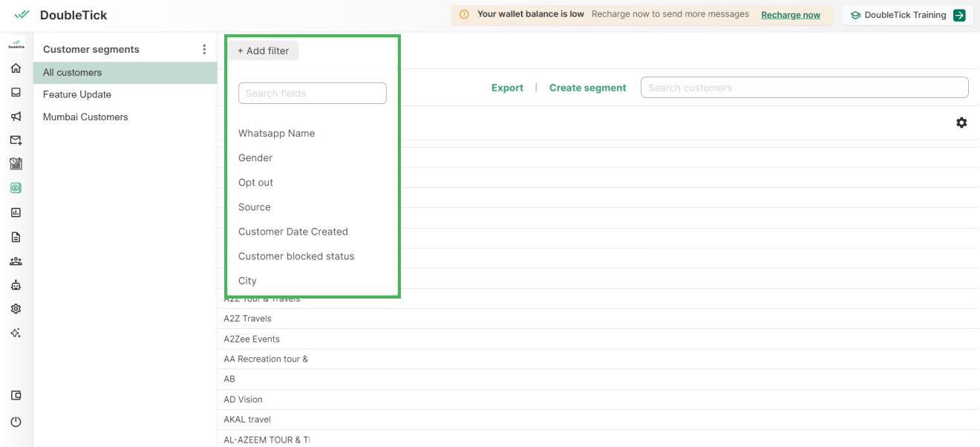This screenshot has height=447, width=980.
Task: Open table settings gear icon
Action: tap(961, 123)
